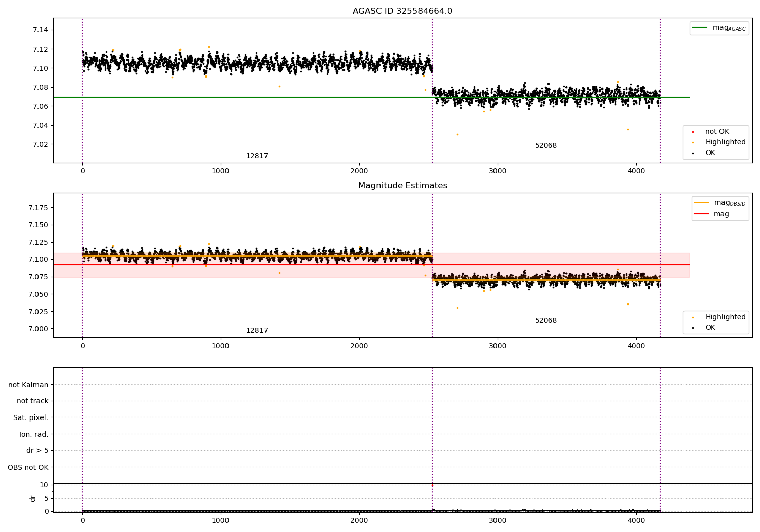Screen dimensions: 760x532
Task: Click the red dr outlier point near 10
Action: [432, 485]
